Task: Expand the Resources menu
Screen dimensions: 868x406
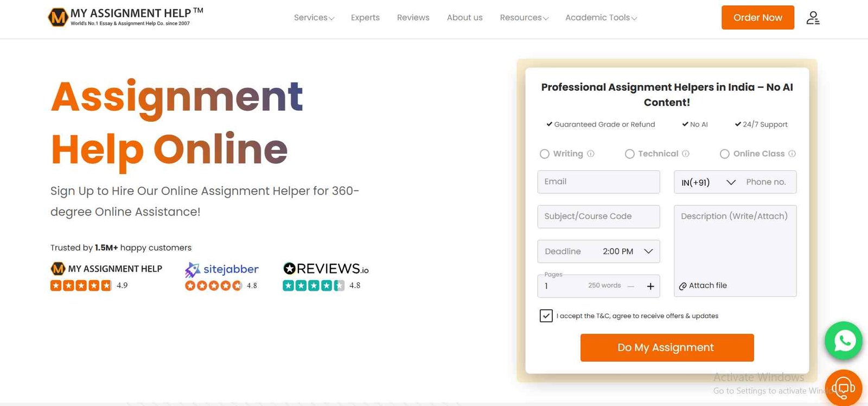Action: tap(524, 18)
